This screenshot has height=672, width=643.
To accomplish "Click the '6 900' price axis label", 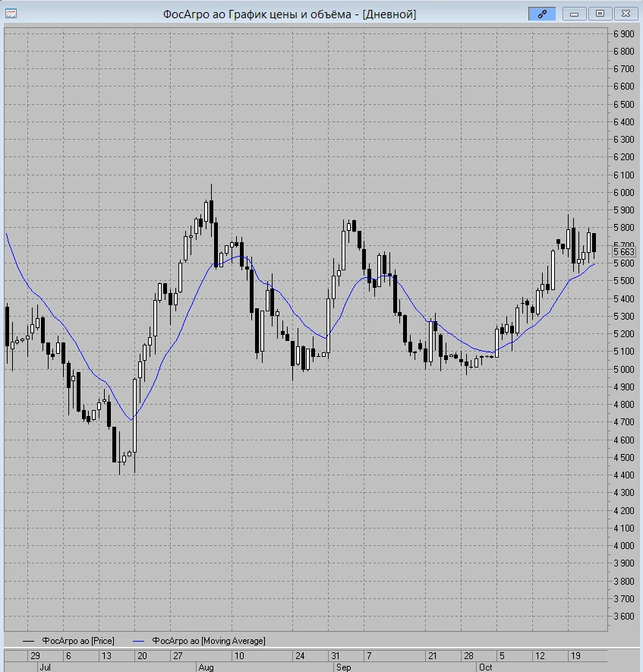I will coord(624,34).
